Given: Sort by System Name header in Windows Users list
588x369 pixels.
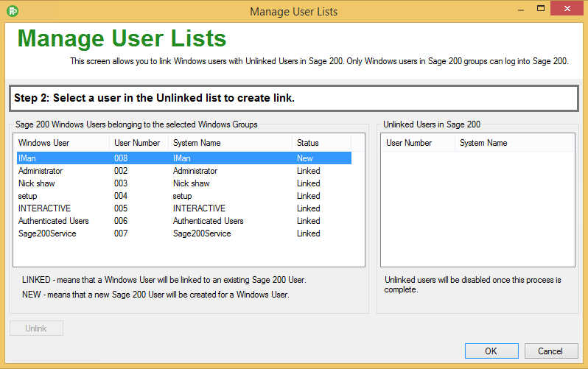Looking at the screenshot, I should (230, 143).
